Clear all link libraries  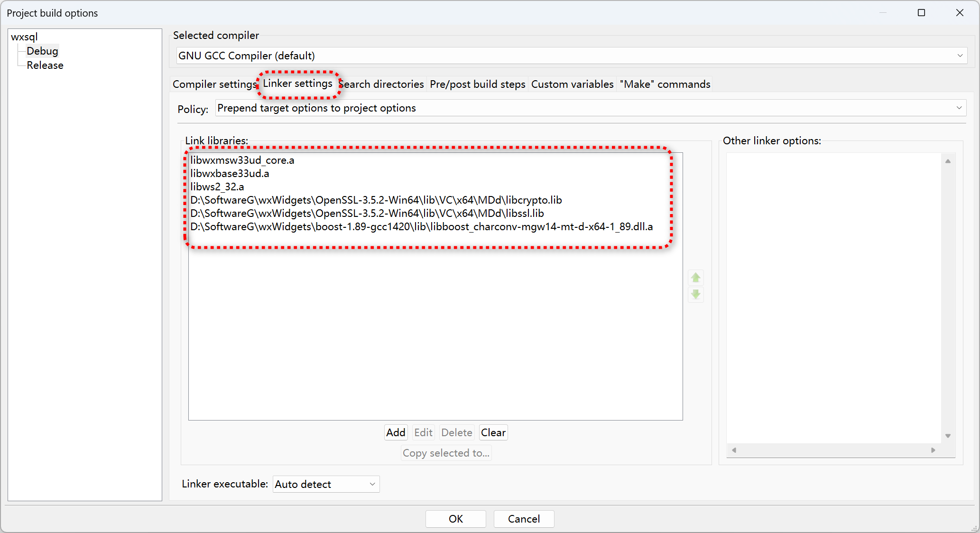pyautogui.click(x=493, y=432)
